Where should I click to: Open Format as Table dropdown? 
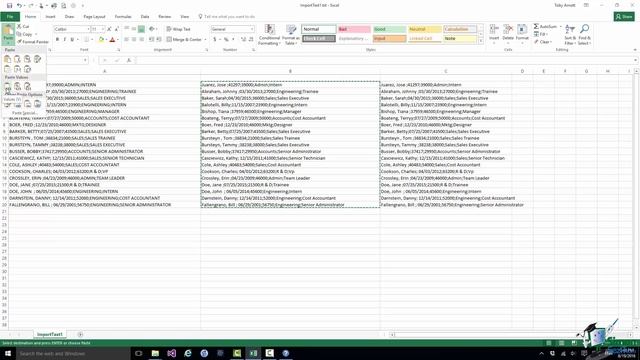pyautogui.click(x=291, y=34)
